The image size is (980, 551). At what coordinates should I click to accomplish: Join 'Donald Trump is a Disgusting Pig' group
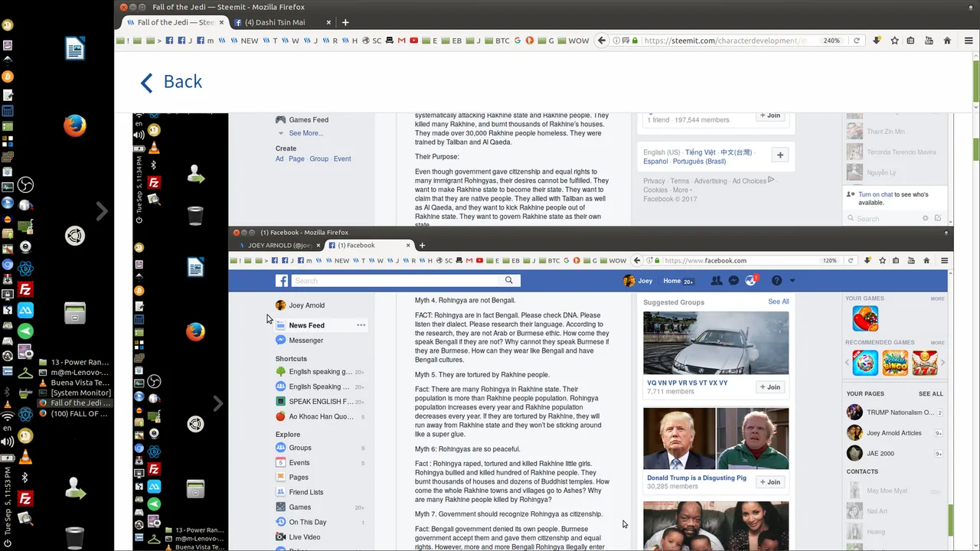771,482
